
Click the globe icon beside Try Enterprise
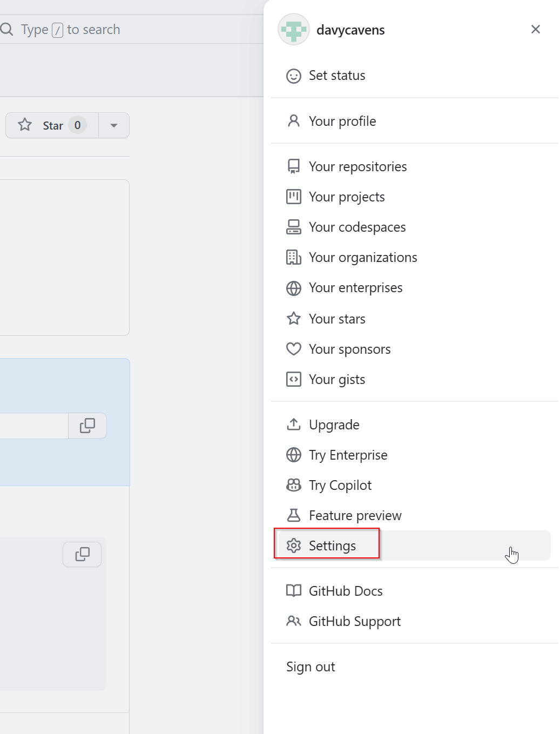click(x=294, y=455)
